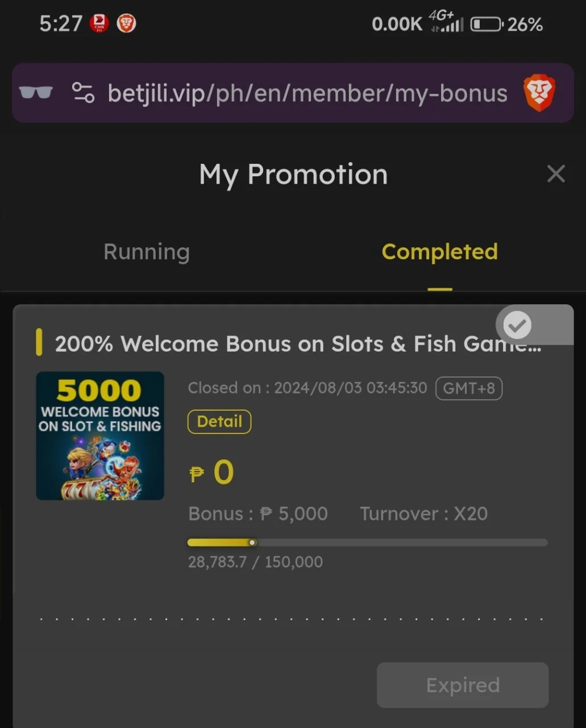Tap the 4G+ signal strength icon
This screenshot has height=728, width=586.
[446, 22]
